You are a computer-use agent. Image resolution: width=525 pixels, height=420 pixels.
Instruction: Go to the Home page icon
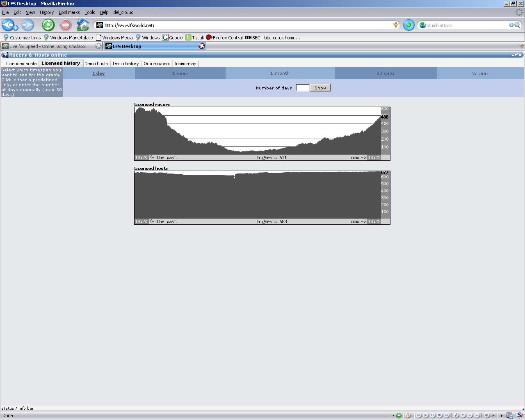click(82, 25)
